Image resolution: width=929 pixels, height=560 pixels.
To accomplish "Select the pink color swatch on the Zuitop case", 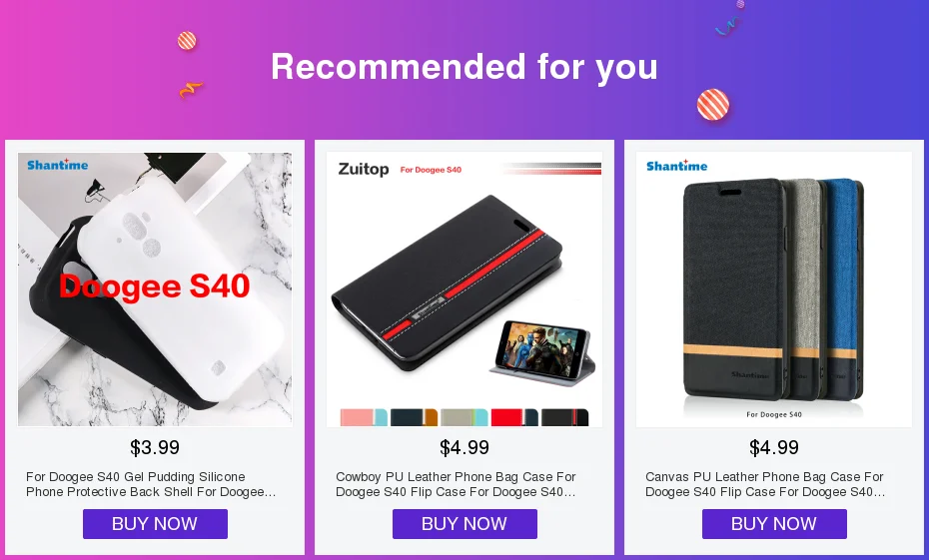I will [x=364, y=417].
